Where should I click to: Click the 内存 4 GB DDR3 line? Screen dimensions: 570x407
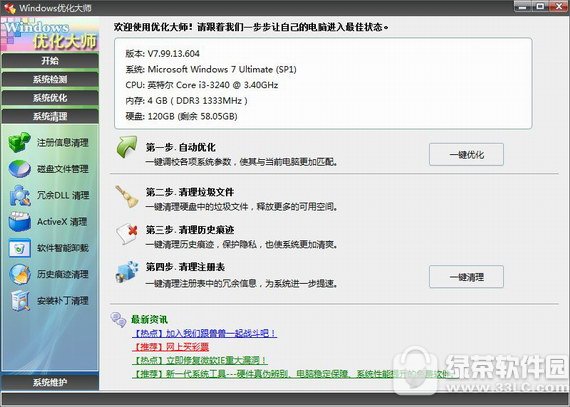[x=186, y=100]
